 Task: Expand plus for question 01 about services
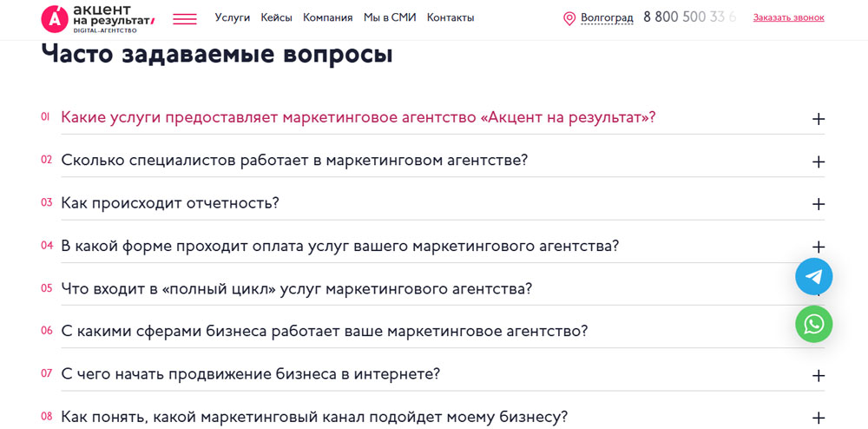(x=819, y=119)
